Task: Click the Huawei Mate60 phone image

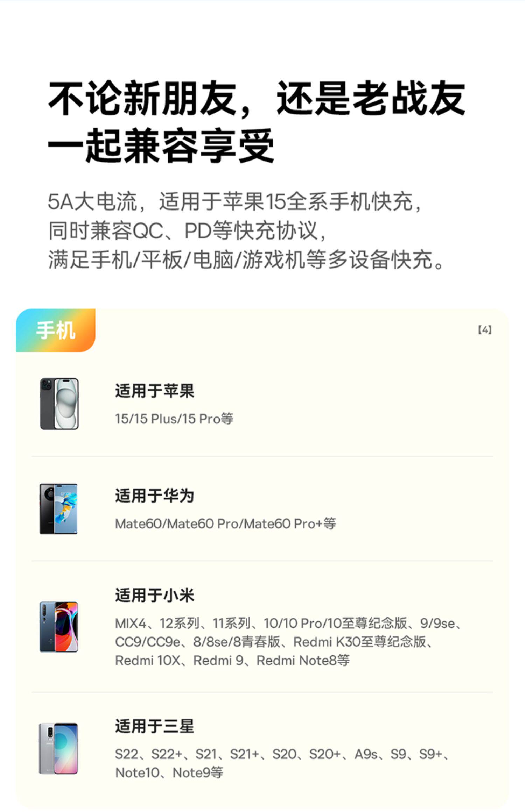Action: (58, 508)
